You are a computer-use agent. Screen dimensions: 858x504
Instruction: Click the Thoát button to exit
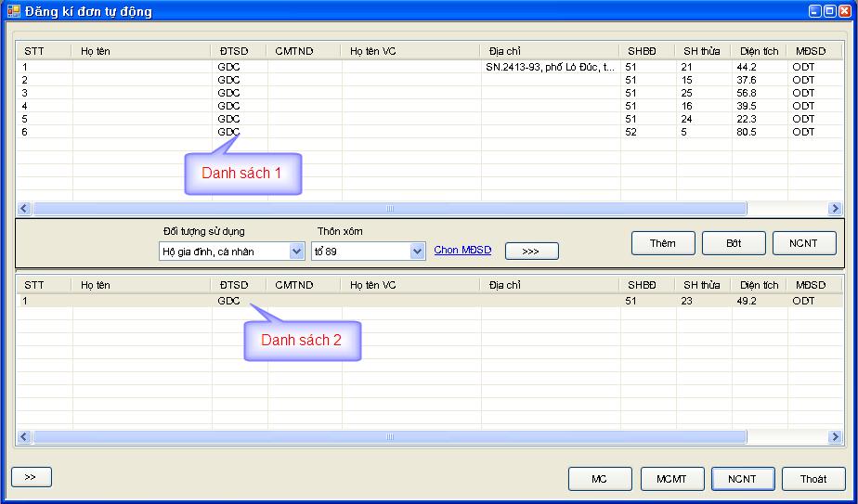[x=813, y=479]
